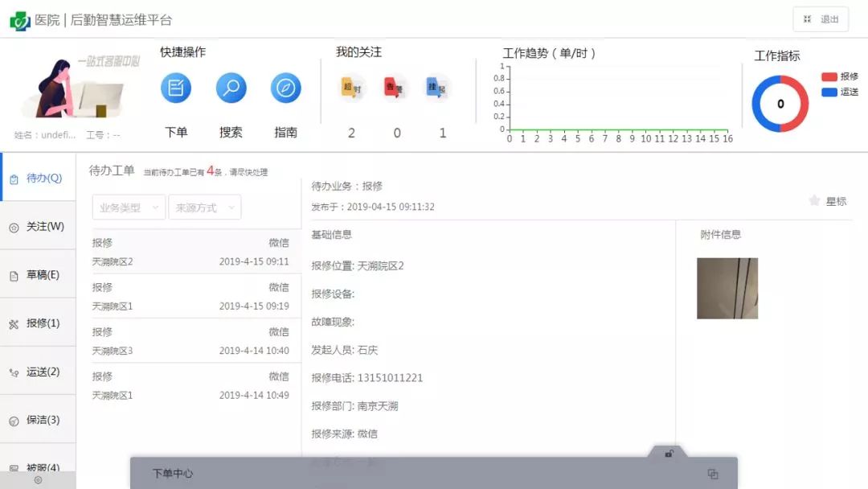Click the 工作指标 donut chart
868x489 pixels.
pyautogui.click(x=779, y=102)
